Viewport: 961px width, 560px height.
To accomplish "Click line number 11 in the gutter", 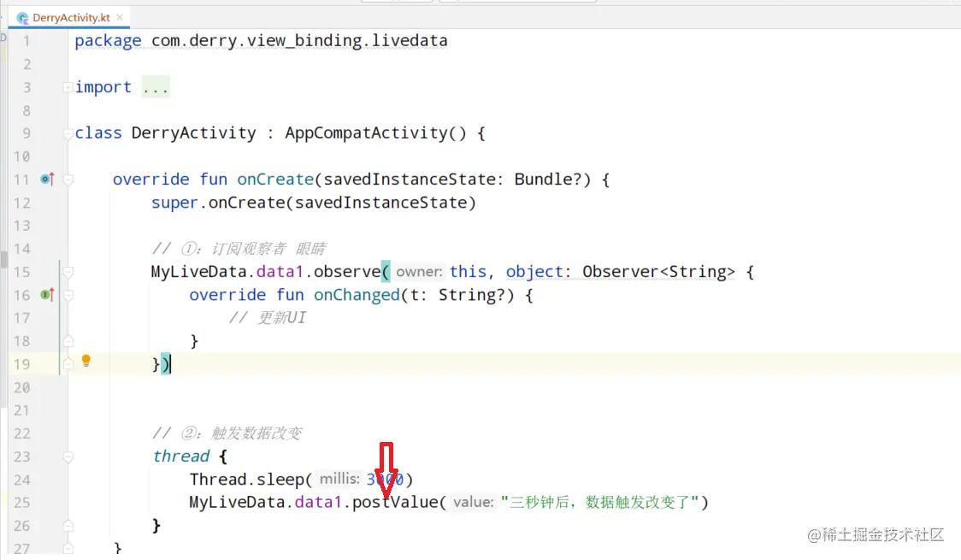I will 21,180.
